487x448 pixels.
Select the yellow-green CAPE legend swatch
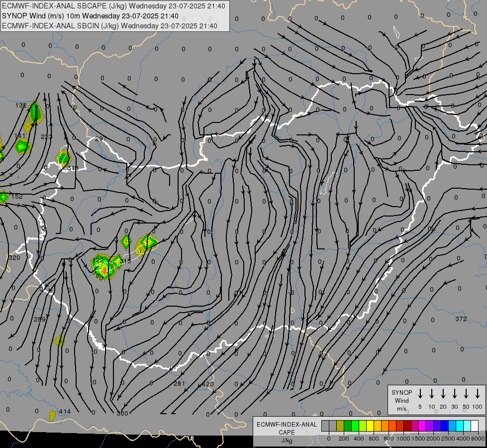click(363, 426)
